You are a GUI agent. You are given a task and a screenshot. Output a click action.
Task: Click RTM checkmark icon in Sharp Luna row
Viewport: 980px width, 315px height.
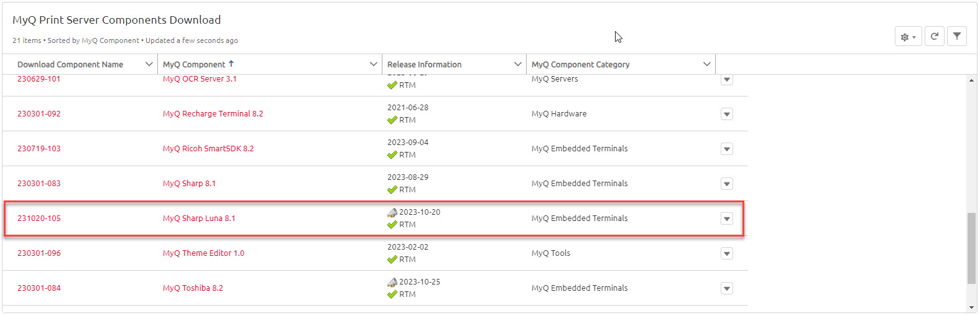point(392,225)
